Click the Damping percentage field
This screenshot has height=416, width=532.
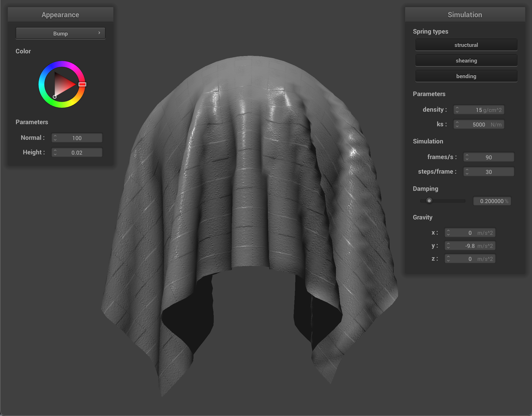492,201
